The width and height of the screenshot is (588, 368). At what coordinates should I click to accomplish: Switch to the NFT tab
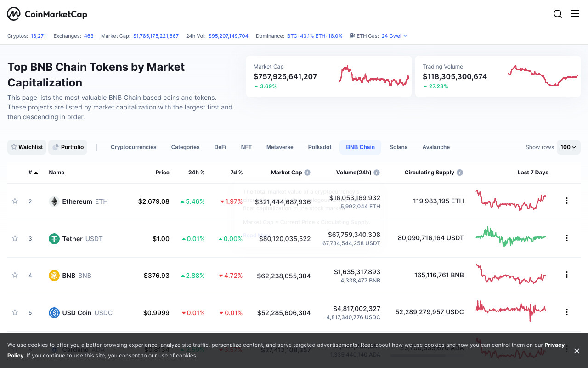click(246, 147)
